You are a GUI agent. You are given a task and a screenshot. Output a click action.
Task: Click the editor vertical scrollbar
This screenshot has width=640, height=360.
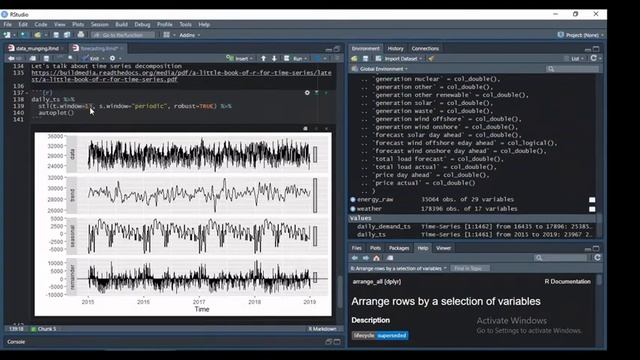tap(340, 292)
